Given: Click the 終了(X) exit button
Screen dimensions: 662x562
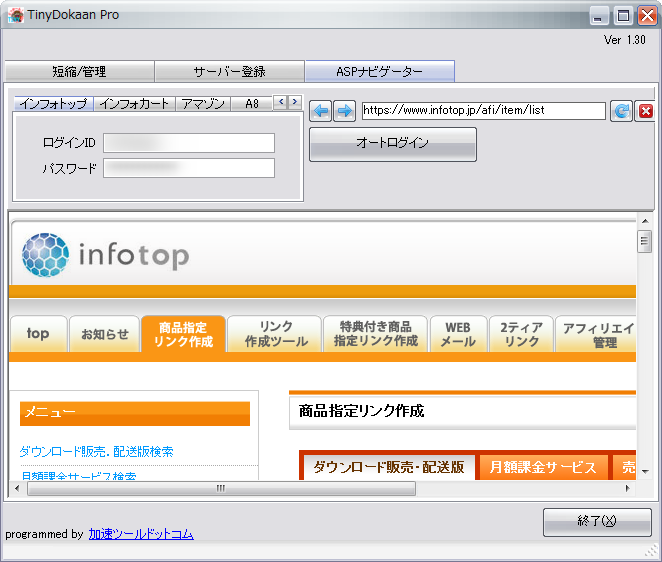Looking at the screenshot, I should click(596, 522).
